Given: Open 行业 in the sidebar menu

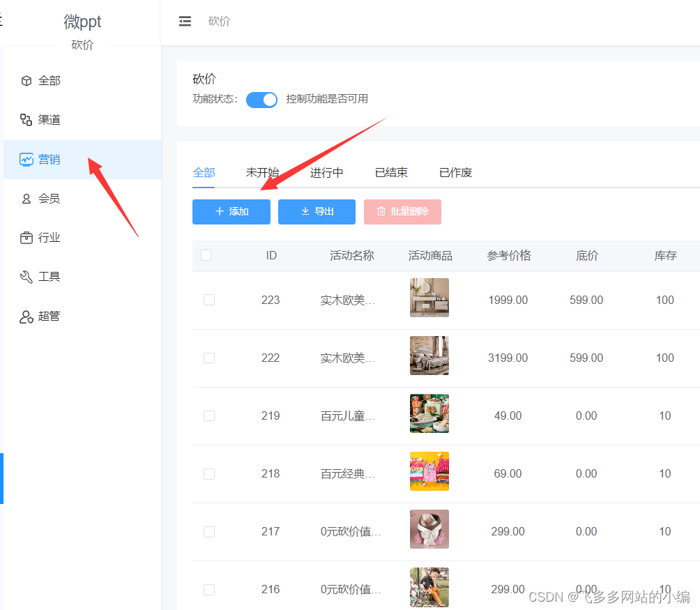Looking at the screenshot, I should [82, 238].
